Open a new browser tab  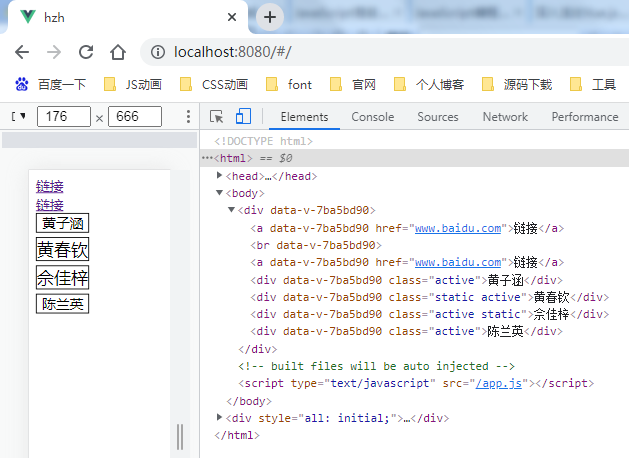(x=270, y=17)
